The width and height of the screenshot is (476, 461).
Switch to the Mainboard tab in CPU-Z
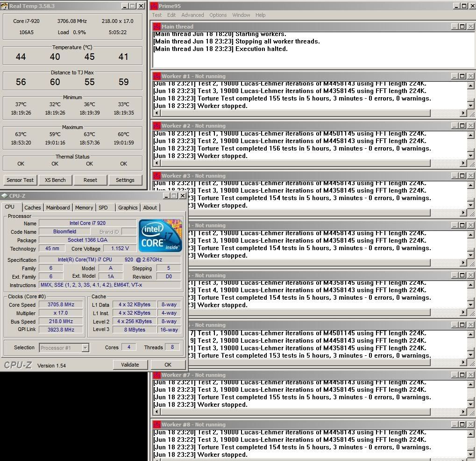click(x=58, y=208)
